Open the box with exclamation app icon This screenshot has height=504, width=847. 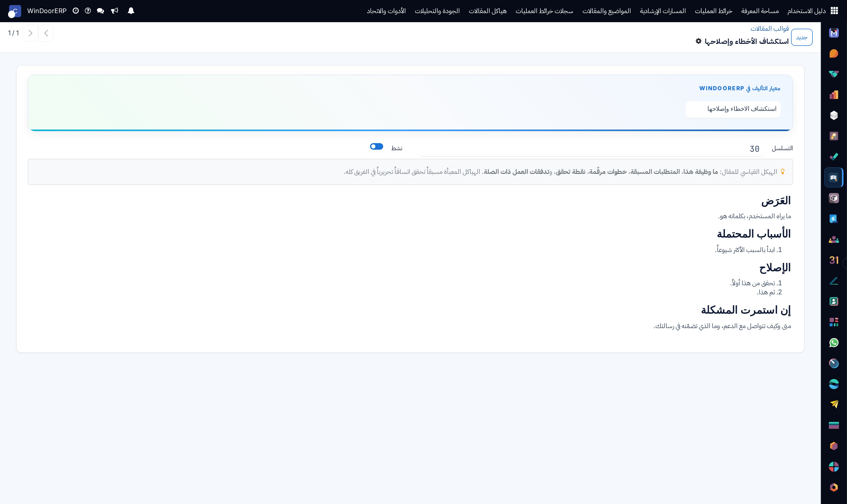click(x=834, y=198)
